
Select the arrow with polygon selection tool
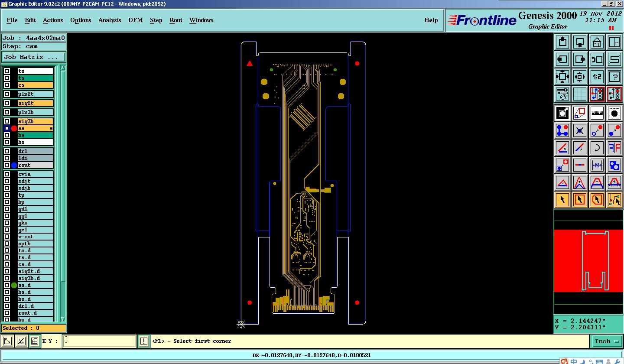click(x=597, y=200)
